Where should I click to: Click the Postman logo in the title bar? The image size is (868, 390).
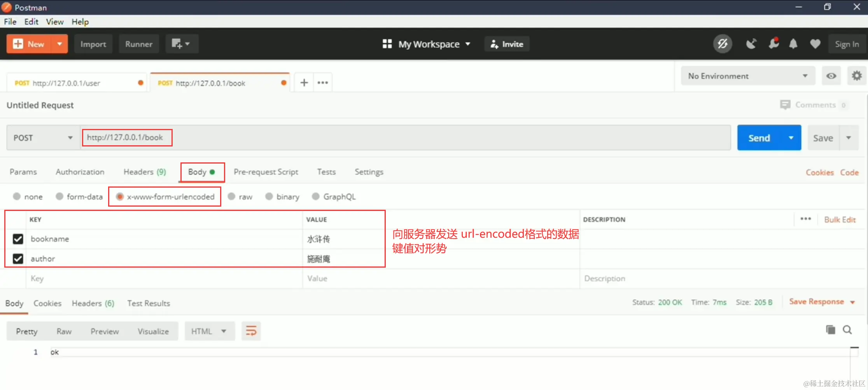(7, 7)
